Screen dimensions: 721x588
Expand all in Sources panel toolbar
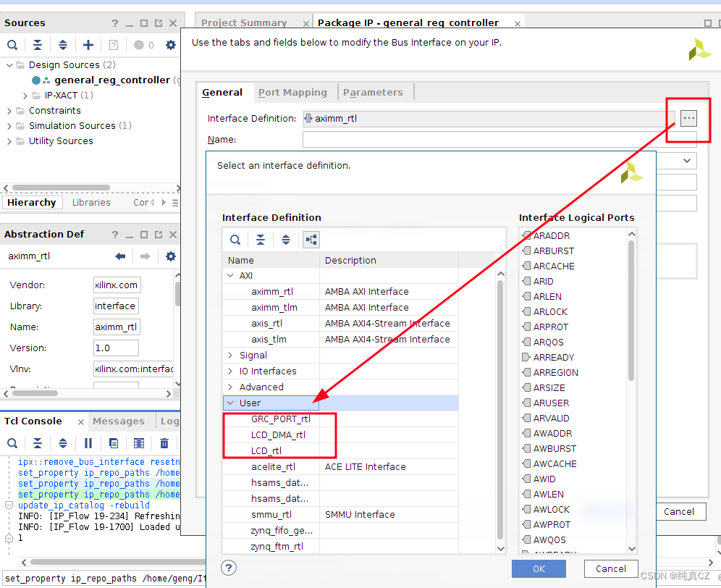63,45
